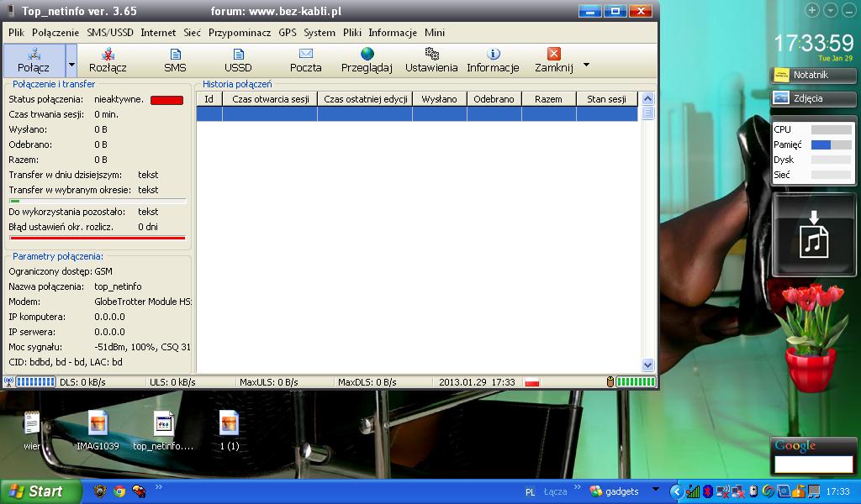Expand dropdown arrow next to Połącz
Viewport: 861px width, 504px height.
click(x=71, y=64)
